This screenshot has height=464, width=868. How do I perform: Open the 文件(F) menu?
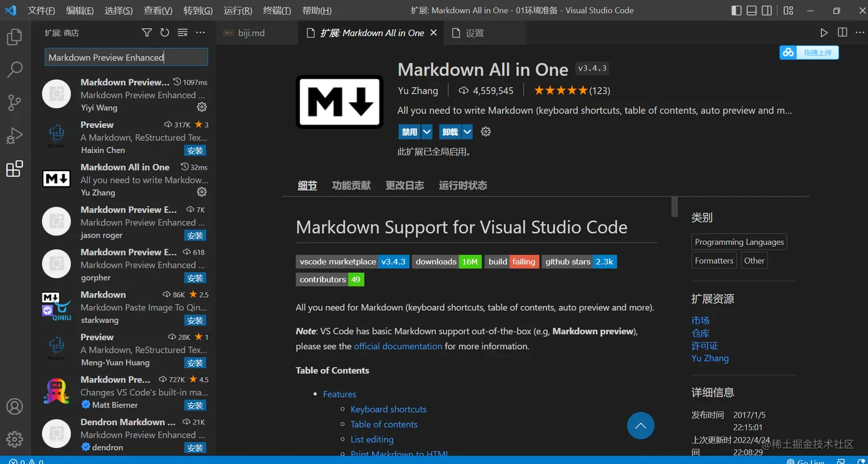41,10
